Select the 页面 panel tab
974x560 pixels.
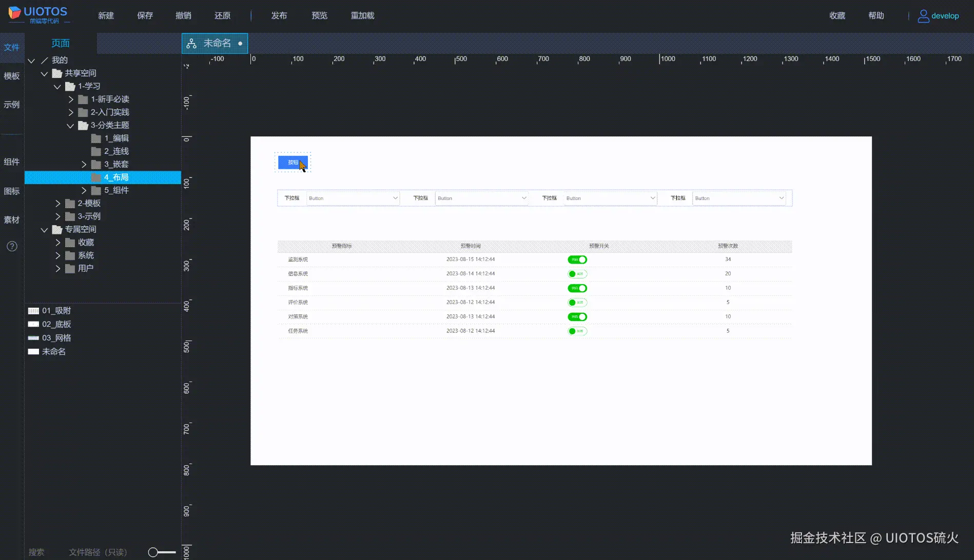[x=61, y=44]
